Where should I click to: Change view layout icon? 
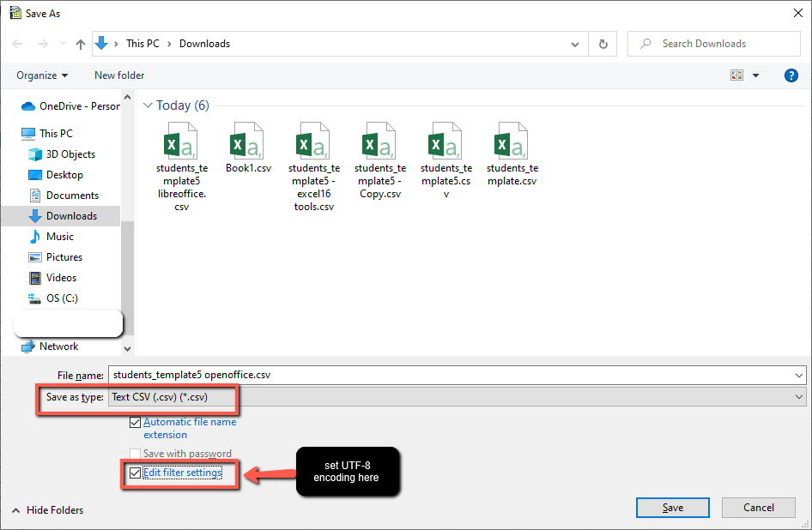737,75
